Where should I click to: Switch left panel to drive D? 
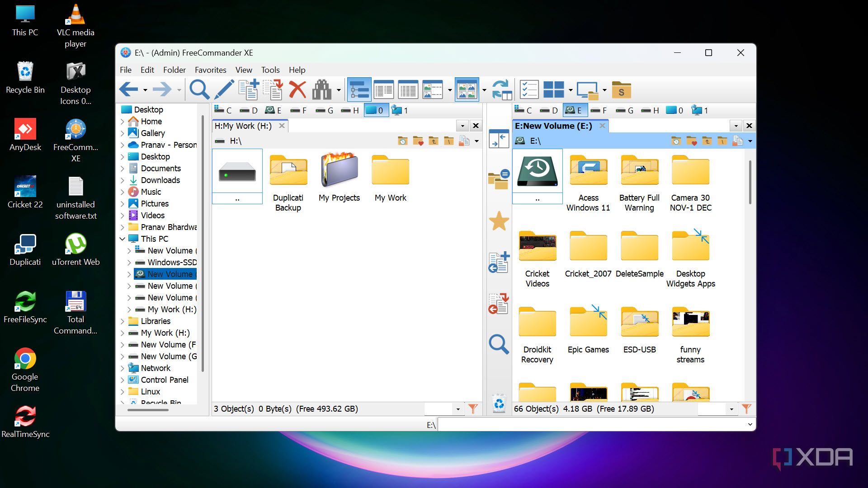tap(249, 111)
